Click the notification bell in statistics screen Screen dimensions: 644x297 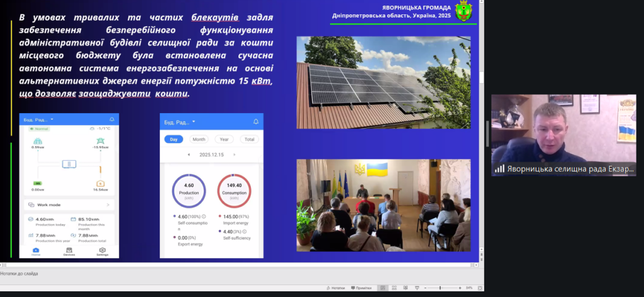click(255, 122)
